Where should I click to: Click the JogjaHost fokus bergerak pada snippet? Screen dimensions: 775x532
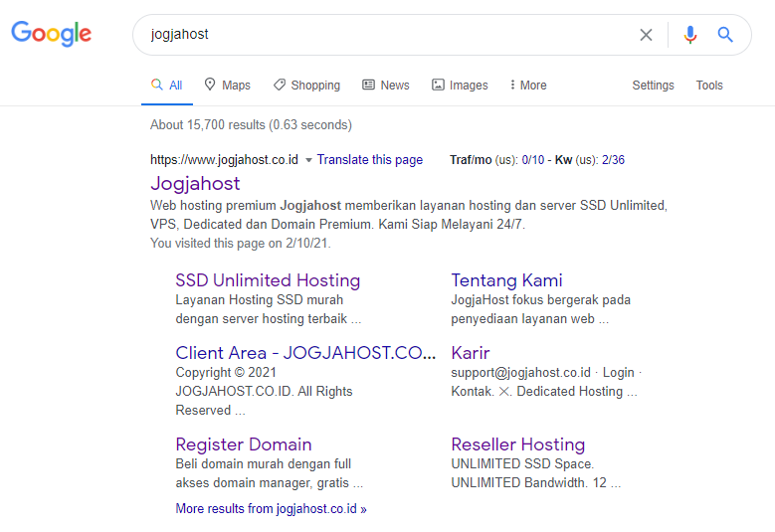[541, 309]
